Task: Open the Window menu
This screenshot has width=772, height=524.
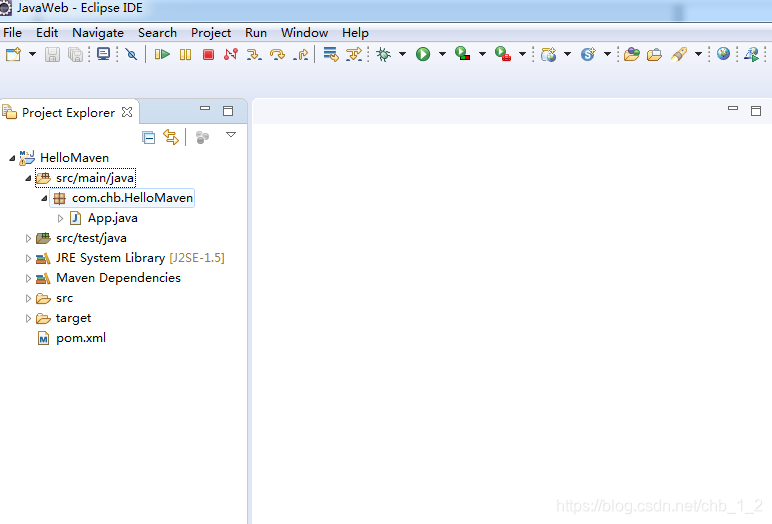Action: pos(304,33)
